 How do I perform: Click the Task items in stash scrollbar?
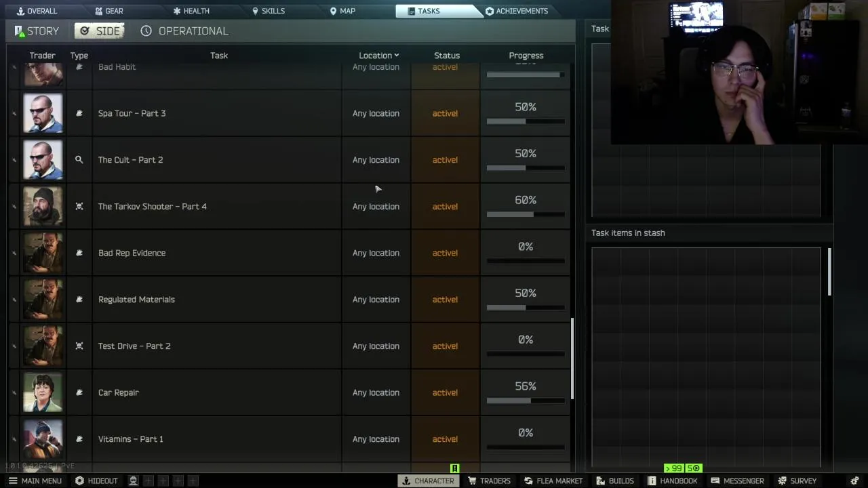(829, 272)
